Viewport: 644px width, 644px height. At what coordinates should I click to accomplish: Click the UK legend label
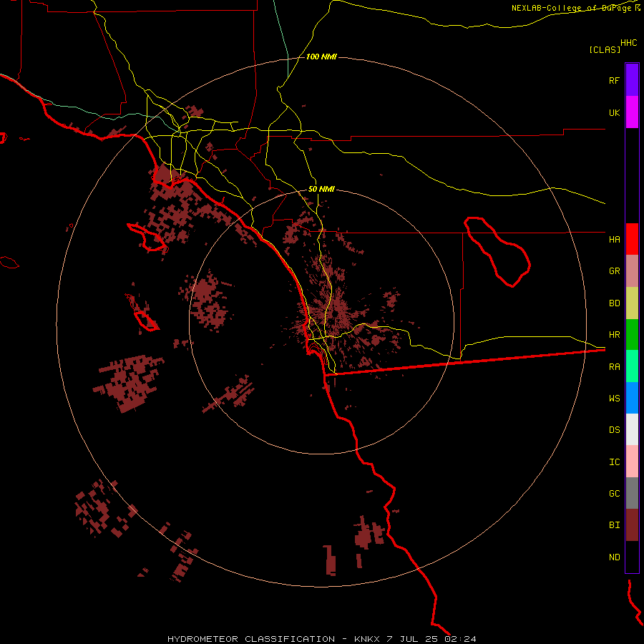(614, 112)
